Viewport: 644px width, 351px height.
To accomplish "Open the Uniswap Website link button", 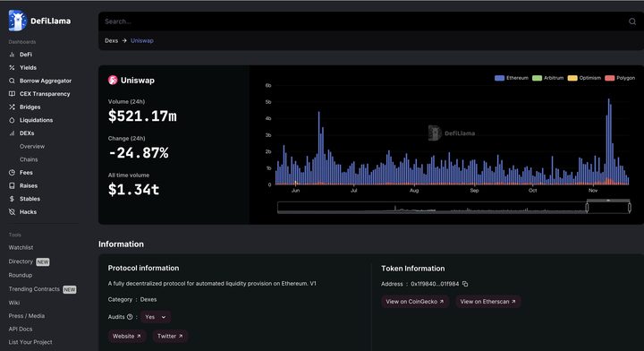I will tap(127, 336).
